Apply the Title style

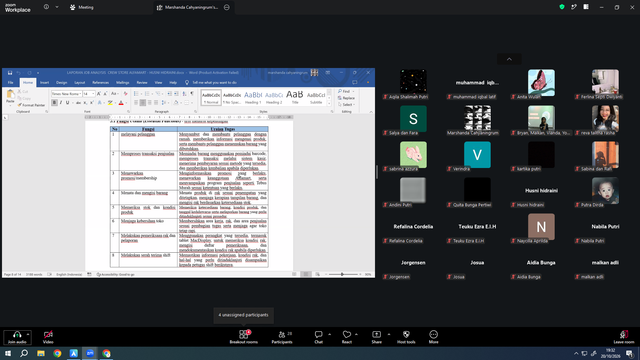coord(295,97)
